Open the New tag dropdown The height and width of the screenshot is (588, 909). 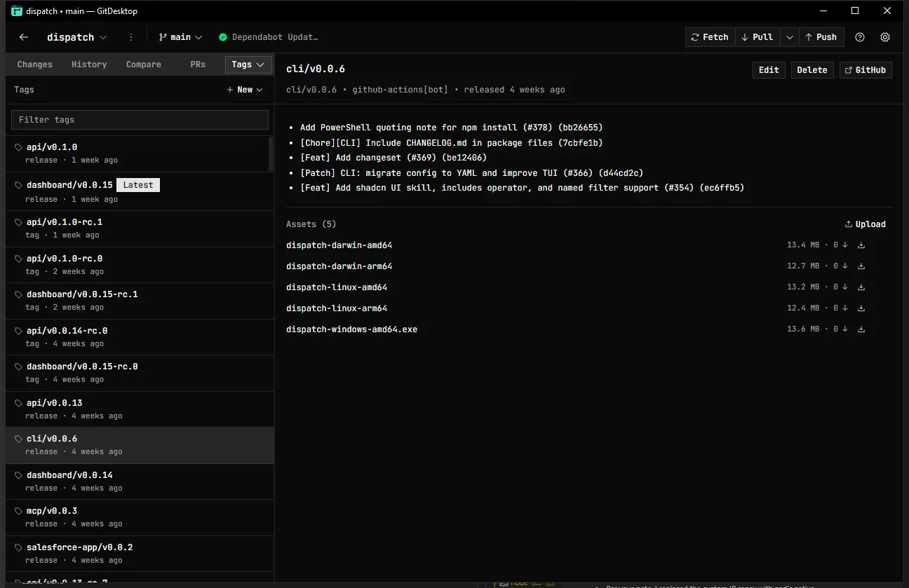click(x=245, y=90)
